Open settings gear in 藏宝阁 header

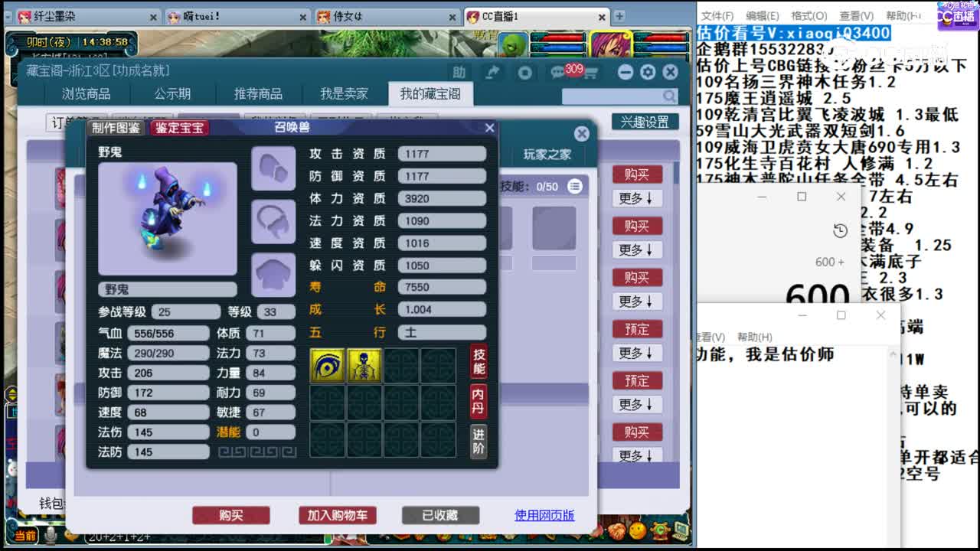coord(648,72)
